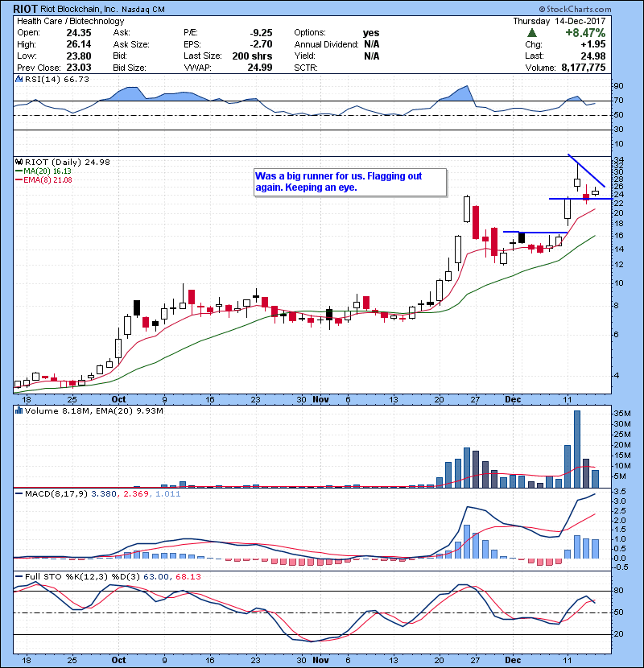Click the 80 tick on stochastic axis
644x668 pixels.
click(618, 591)
